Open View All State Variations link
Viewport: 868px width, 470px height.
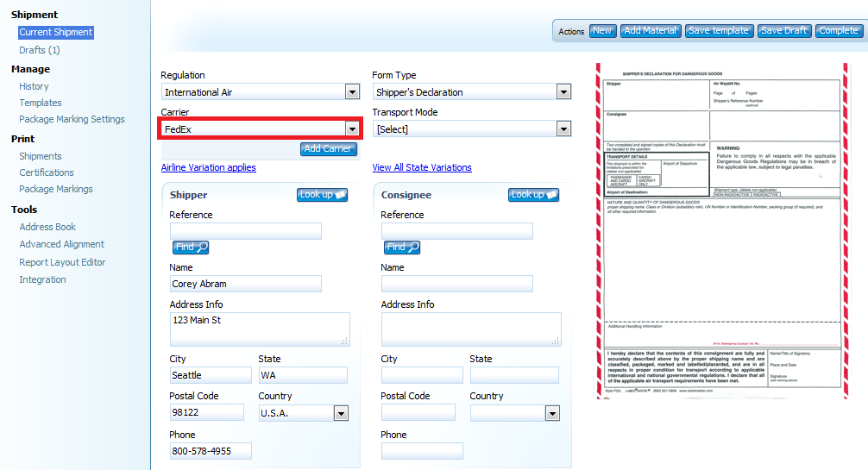click(422, 167)
